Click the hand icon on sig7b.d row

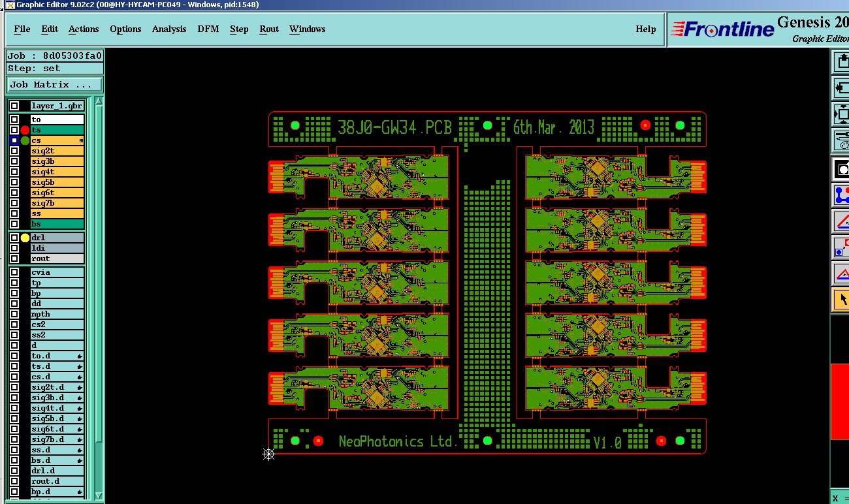(80, 439)
